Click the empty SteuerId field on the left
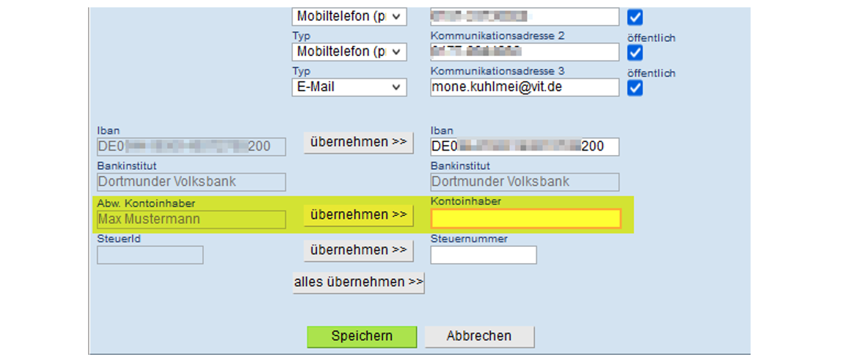The image size is (868, 357). (150, 255)
